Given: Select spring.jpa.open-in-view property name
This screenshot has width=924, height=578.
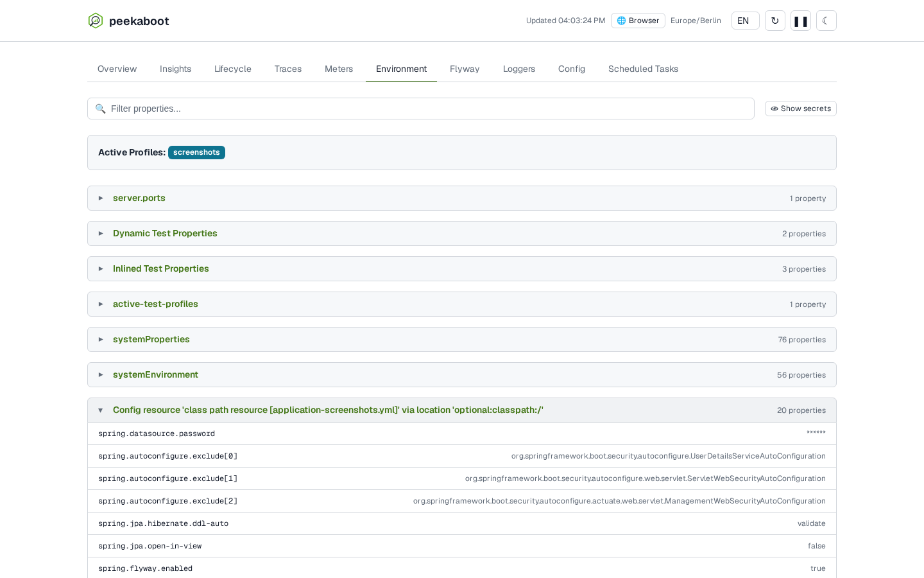Looking at the screenshot, I should (150, 546).
